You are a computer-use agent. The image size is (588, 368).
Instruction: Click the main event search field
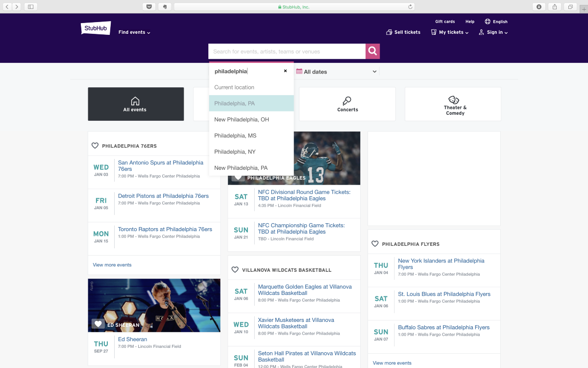click(x=287, y=51)
